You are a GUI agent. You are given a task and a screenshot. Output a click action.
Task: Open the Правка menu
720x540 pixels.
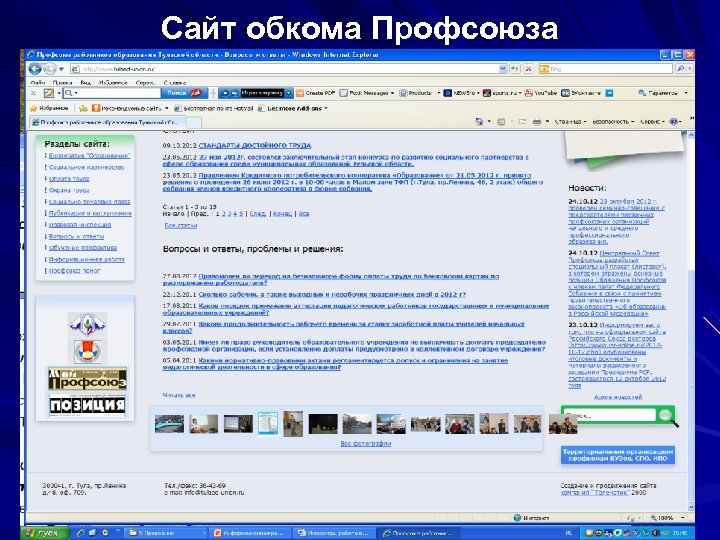[62, 83]
